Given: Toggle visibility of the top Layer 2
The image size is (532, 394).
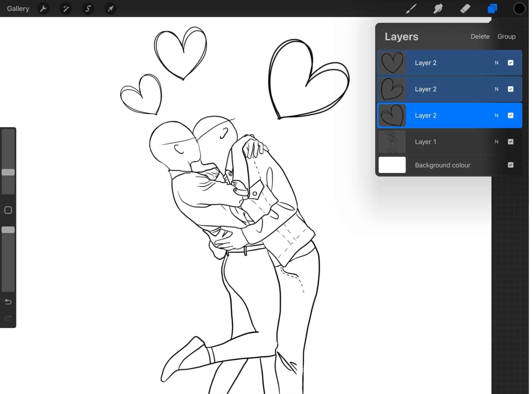Looking at the screenshot, I should (x=511, y=63).
